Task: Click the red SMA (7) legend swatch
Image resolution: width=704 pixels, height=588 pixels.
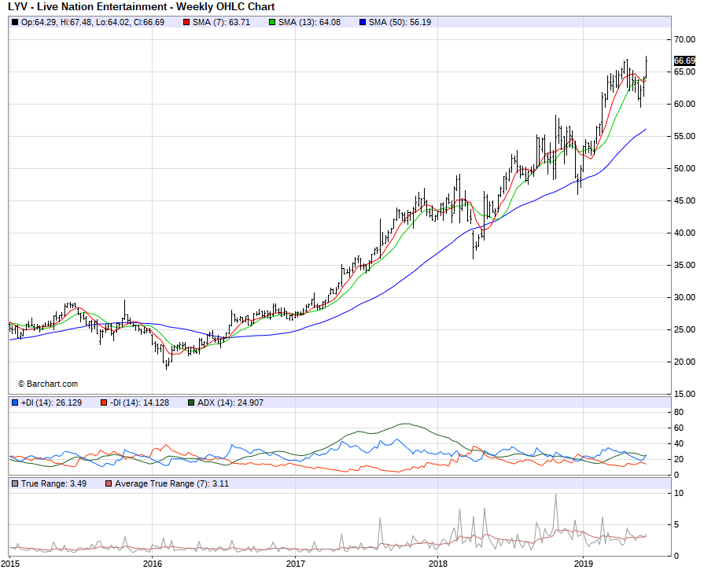Action: [186, 22]
